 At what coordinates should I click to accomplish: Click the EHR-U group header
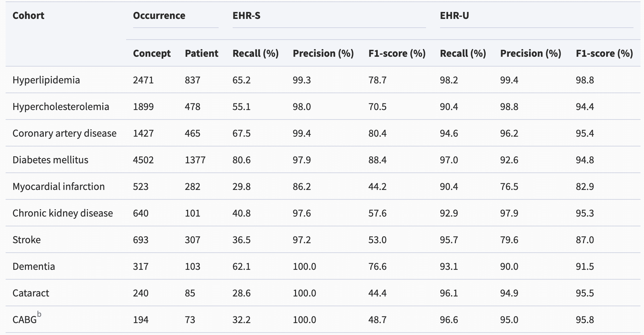point(454,15)
